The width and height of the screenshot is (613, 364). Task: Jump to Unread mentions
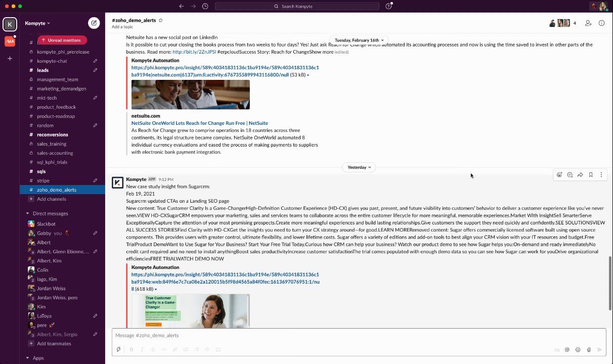click(62, 40)
